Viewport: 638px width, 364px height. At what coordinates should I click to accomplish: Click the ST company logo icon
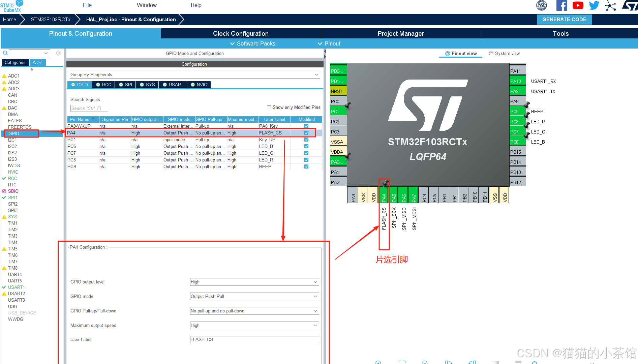pyautogui.click(x=630, y=5)
